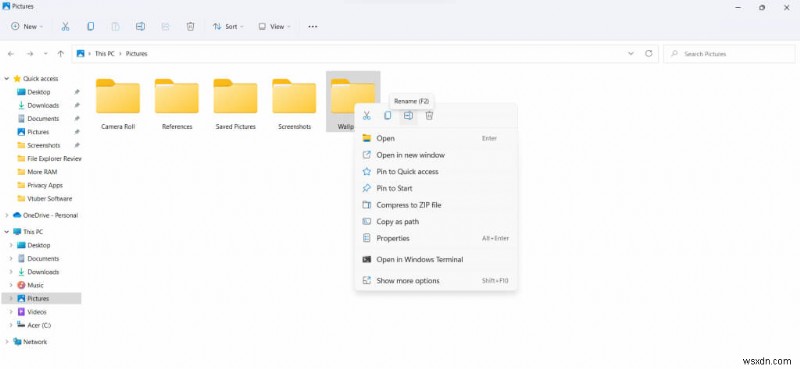The width and height of the screenshot is (800, 369).
Task: Choose Open in new window
Action: [436, 155]
